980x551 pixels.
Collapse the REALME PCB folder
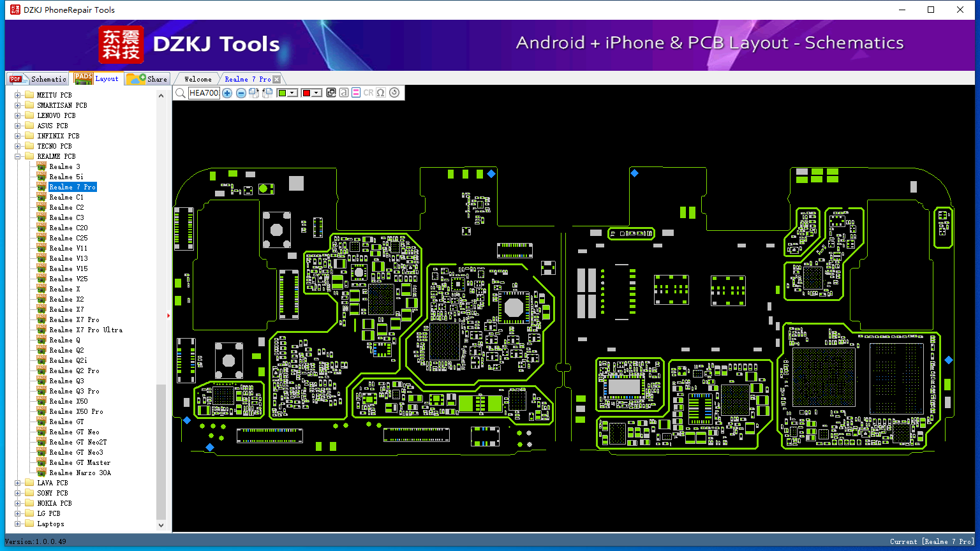click(x=19, y=156)
